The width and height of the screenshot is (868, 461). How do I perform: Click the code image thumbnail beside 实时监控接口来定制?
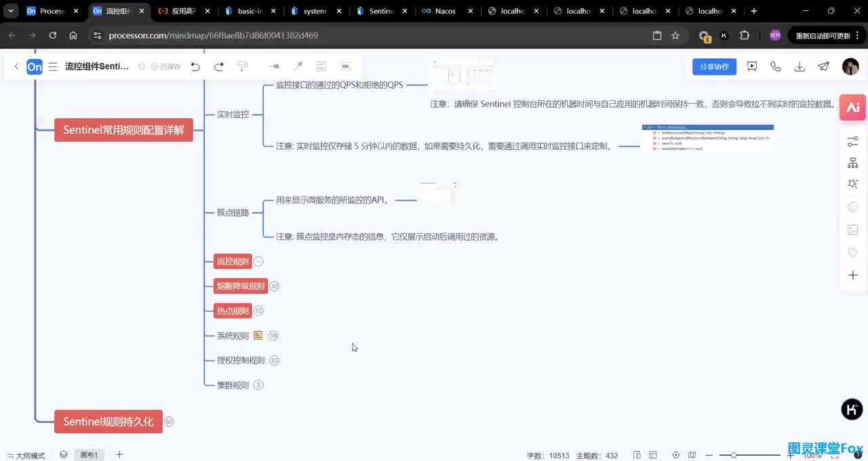(x=708, y=138)
